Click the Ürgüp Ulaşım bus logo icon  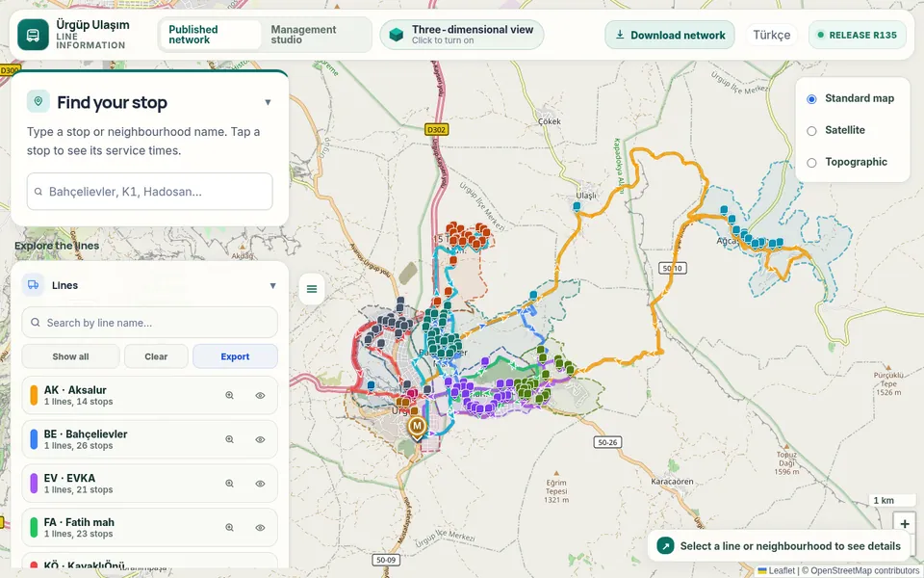click(x=33, y=35)
